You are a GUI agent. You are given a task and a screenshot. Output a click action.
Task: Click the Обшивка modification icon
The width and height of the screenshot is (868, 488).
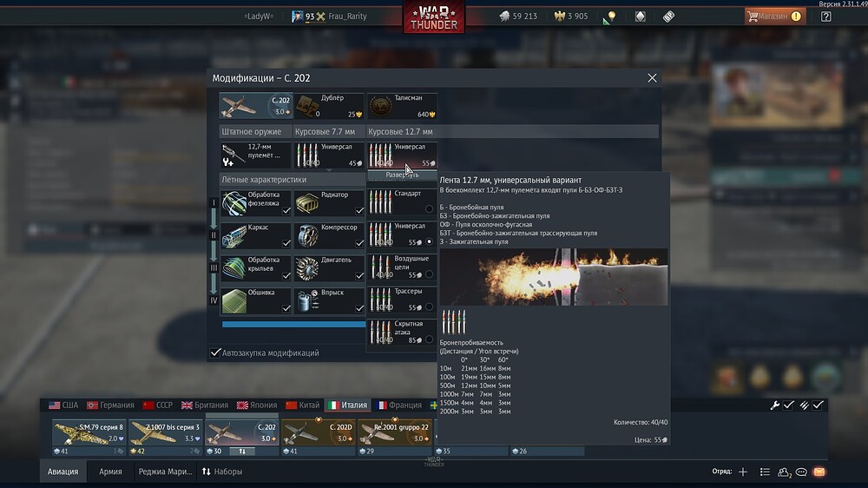[234, 301]
